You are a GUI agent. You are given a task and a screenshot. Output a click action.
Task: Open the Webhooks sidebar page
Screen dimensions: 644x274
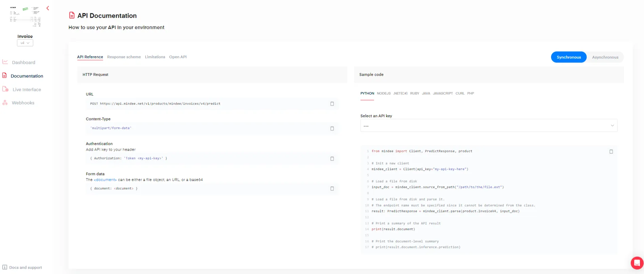pos(23,103)
